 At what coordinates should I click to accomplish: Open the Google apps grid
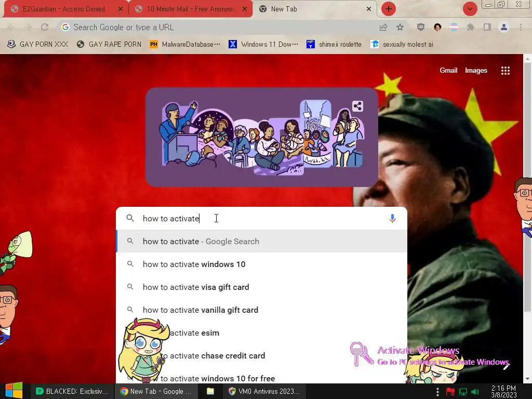coord(505,70)
